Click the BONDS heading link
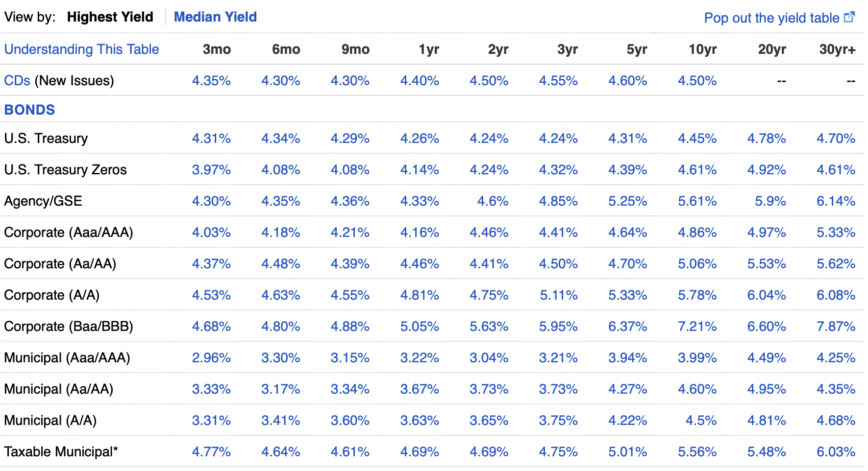The height and width of the screenshot is (471, 868). click(29, 110)
